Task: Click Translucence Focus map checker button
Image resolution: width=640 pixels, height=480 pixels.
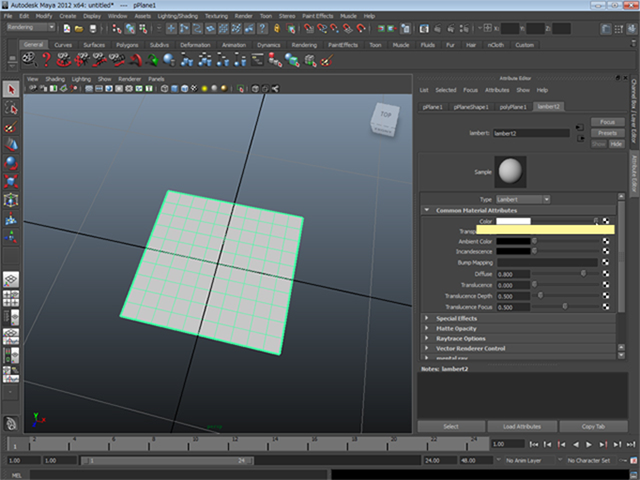Action: [606, 307]
